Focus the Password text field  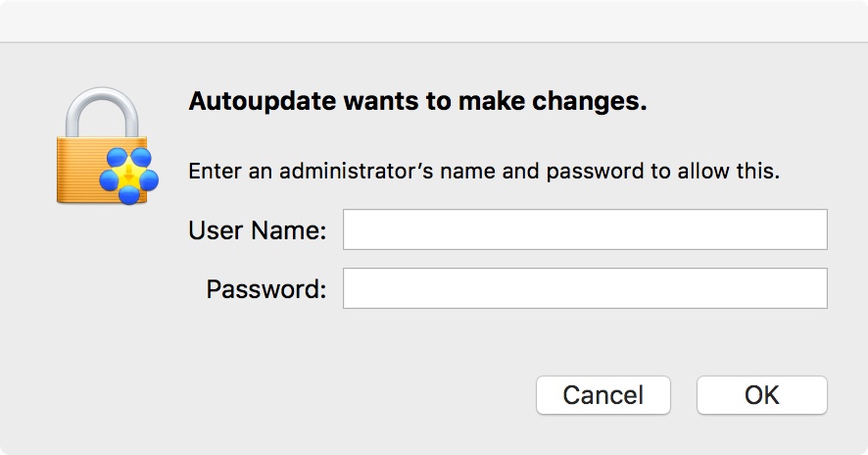[585, 289]
